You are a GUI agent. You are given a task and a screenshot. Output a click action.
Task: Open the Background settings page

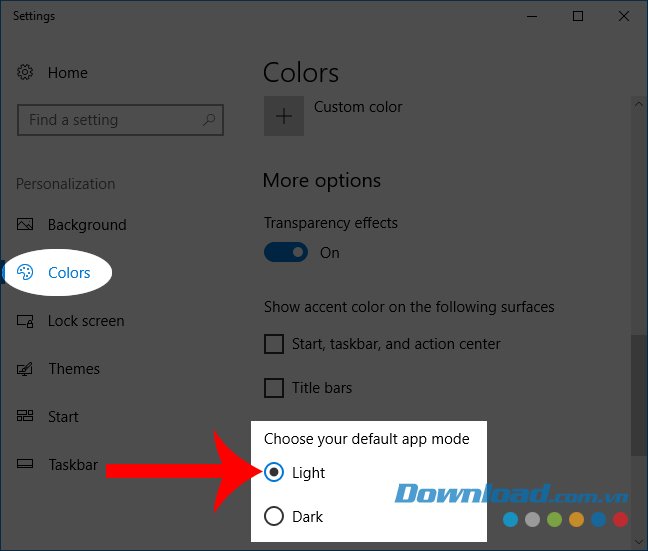coord(87,225)
